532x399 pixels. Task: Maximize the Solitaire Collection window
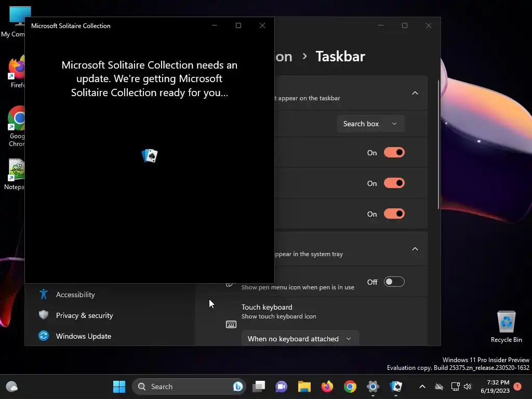[x=238, y=25]
